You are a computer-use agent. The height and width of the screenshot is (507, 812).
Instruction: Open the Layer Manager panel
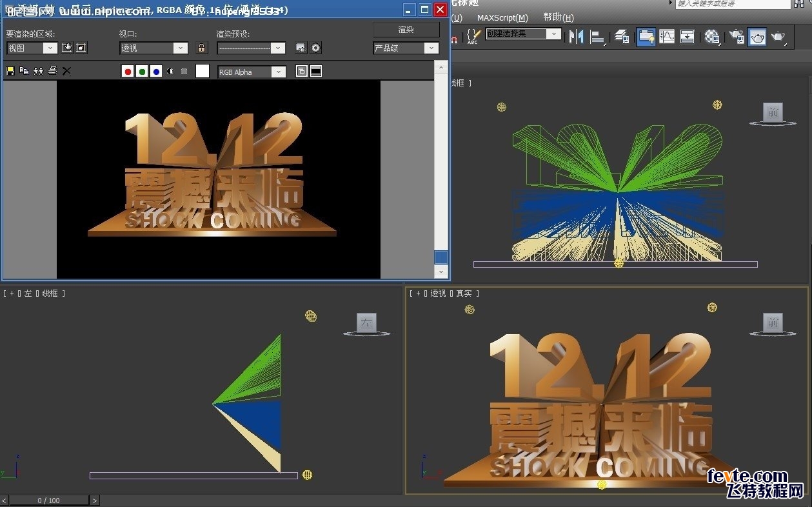(622, 37)
